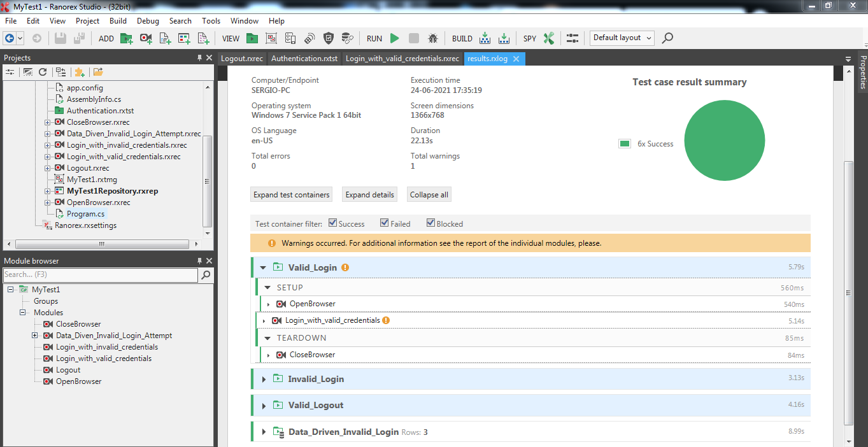The width and height of the screenshot is (868, 447).
Task: Expand the Data_Driven_Invalid_Login test case
Action: [x=264, y=432]
